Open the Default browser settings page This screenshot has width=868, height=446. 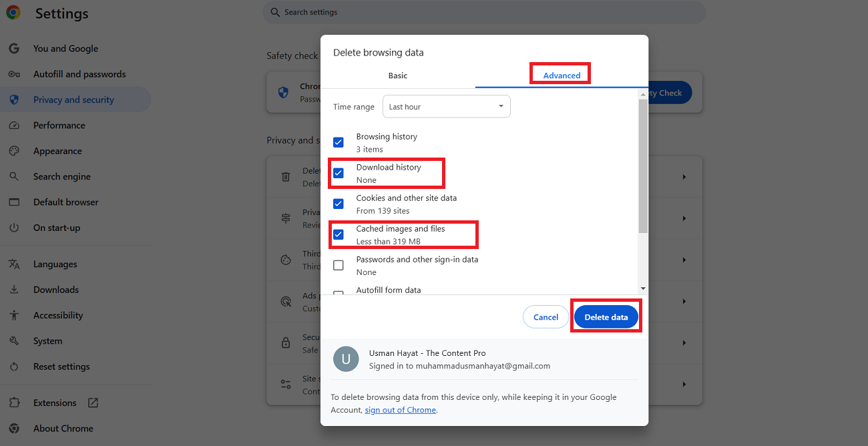[66, 202]
